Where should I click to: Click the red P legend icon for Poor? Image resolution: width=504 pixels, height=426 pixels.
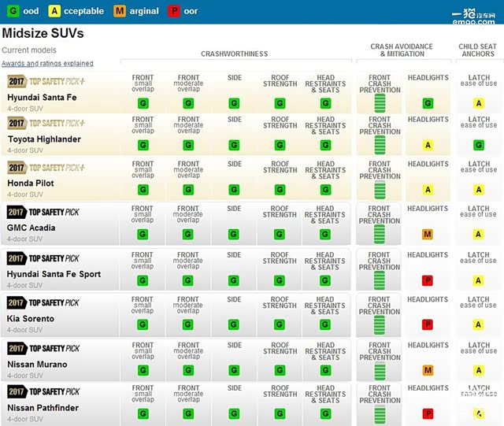click(174, 11)
